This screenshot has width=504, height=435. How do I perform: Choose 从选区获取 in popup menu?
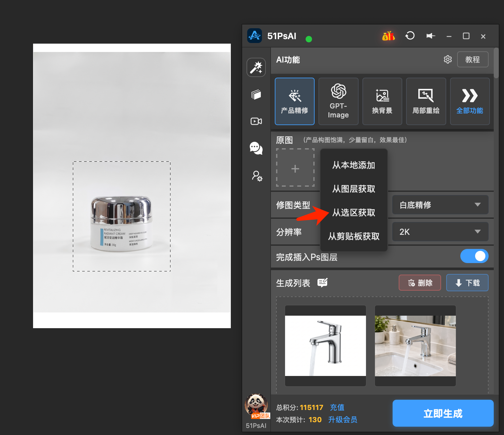pyautogui.click(x=354, y=213)
